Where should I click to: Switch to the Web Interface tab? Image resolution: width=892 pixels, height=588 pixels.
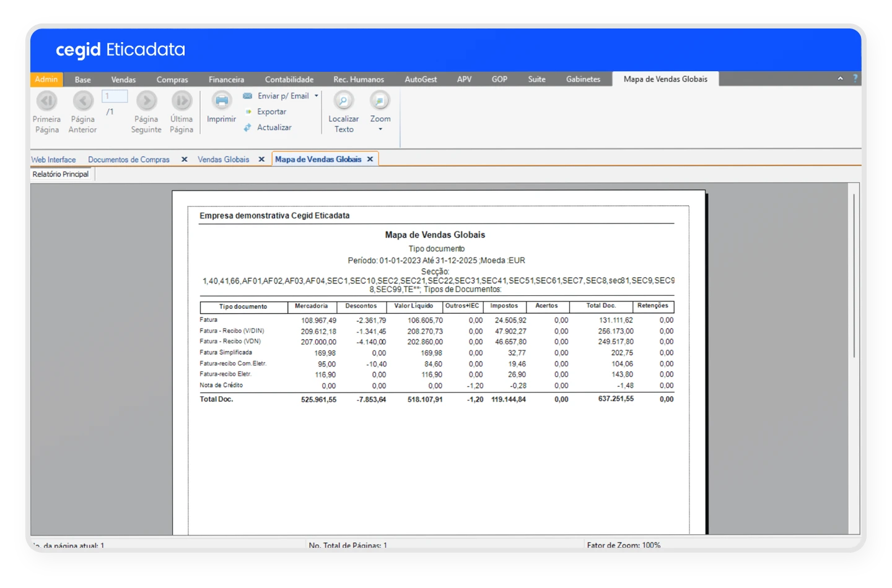pos(53,159)
